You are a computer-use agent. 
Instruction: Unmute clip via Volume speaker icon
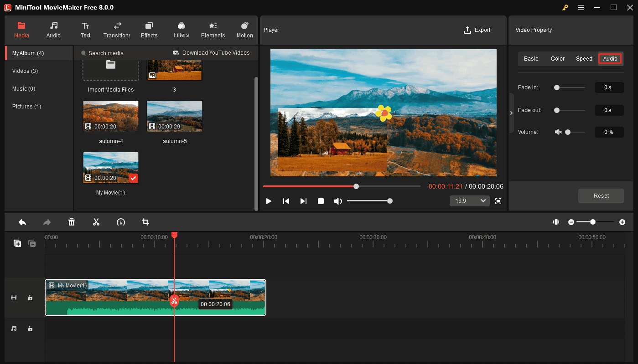pyautogui.click(x=558, y=132)
